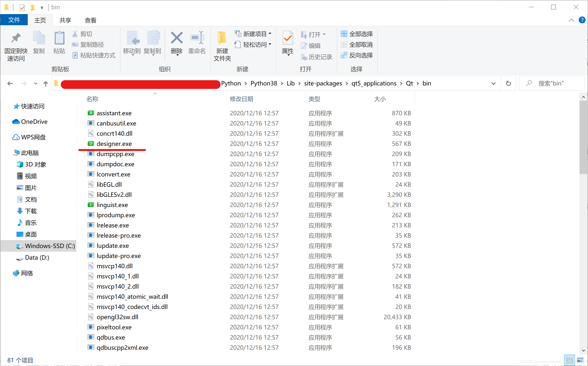The image size is (588, 366).
Task: Select This PC in navigation pane
Action: pyautogui.click(x=26, y=153)
